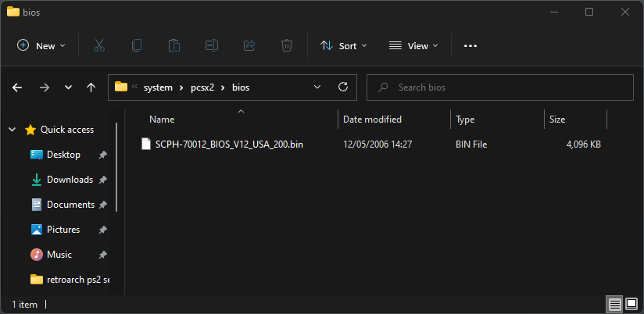Maximize the bios window
644x314 pixels.
589,12
